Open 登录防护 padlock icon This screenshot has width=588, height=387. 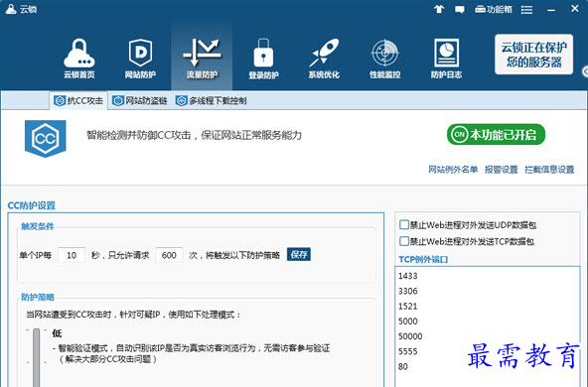pos(263,59)
